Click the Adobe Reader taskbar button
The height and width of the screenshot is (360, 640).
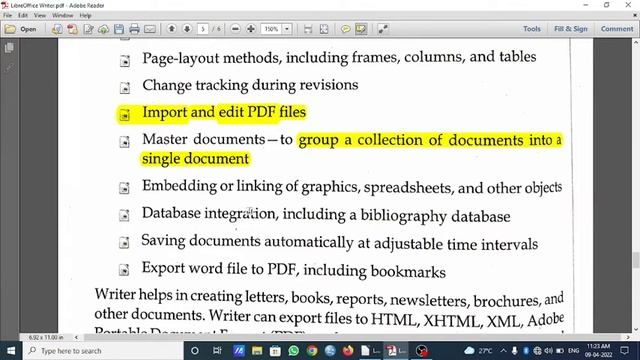click(x=396, y=351)
